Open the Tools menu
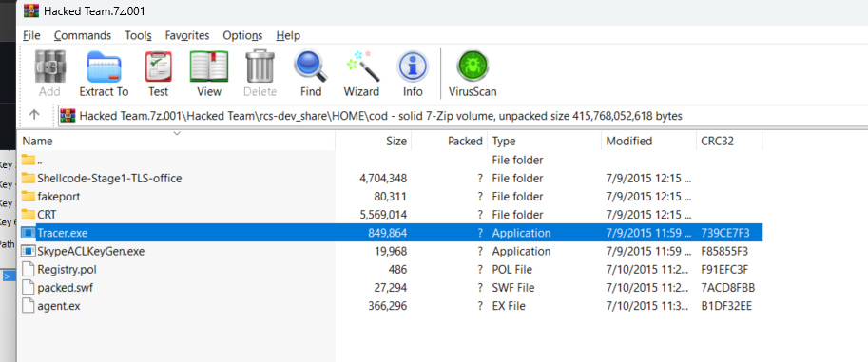Screen dimensions: 868x362 click(139, 35)
